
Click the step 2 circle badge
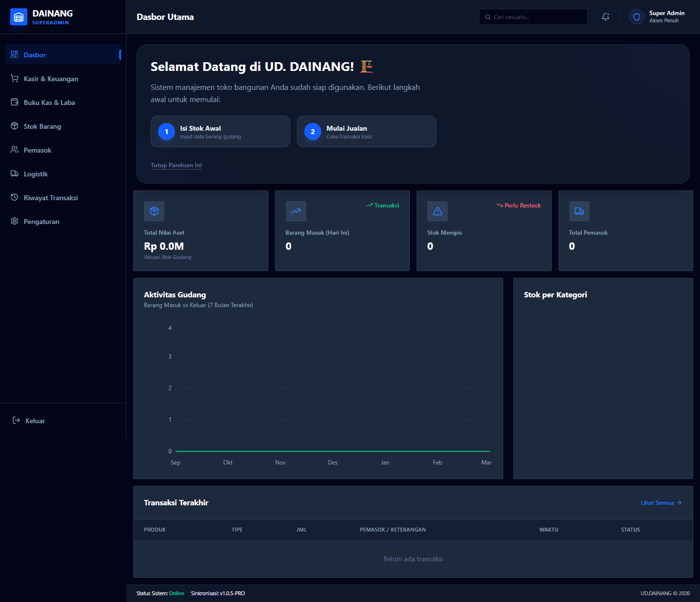pyautogui.click(x=313, y=132)
